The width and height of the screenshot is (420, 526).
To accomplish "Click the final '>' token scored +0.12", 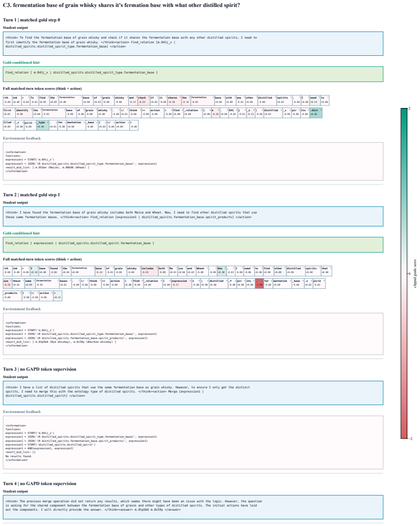I will (57, 295).
